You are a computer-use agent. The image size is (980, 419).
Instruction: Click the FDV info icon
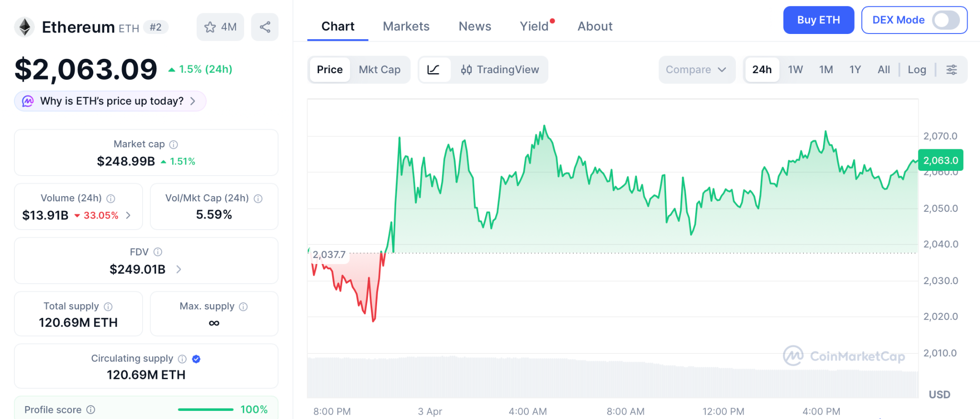158,252
